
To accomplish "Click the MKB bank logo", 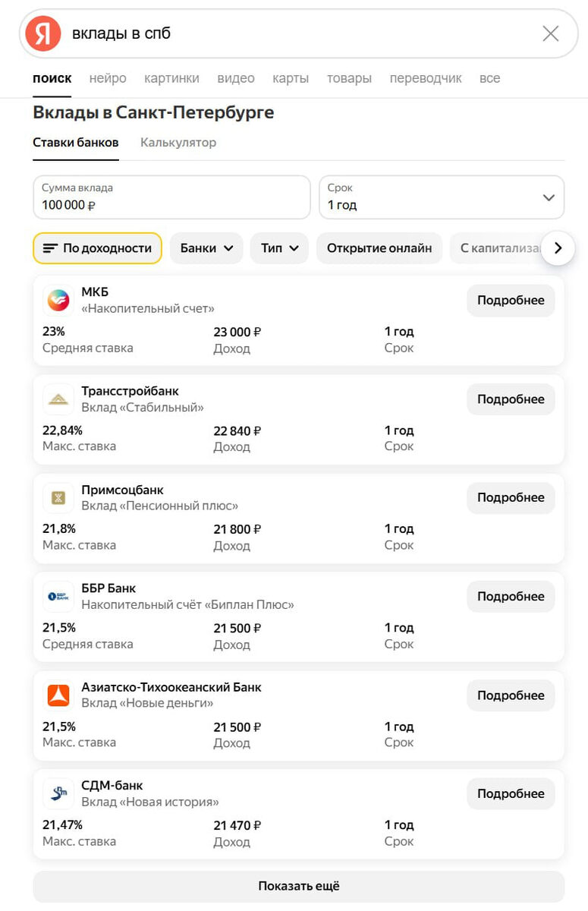I will 58,301.
